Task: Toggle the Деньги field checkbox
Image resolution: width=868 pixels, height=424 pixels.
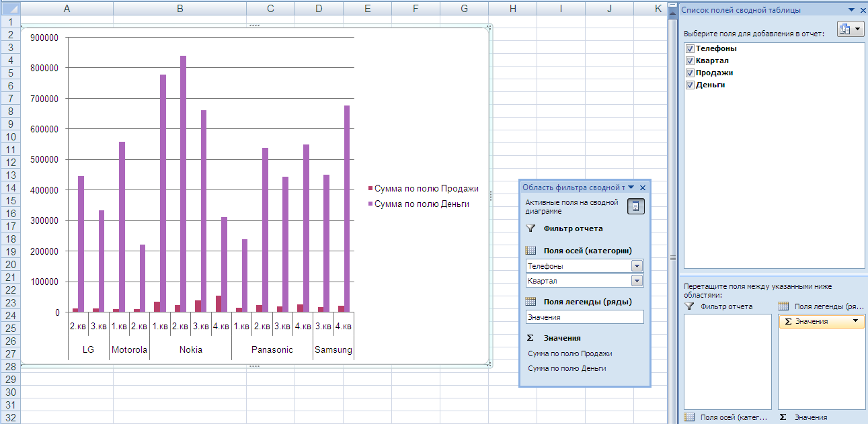Action: [690, 85]
